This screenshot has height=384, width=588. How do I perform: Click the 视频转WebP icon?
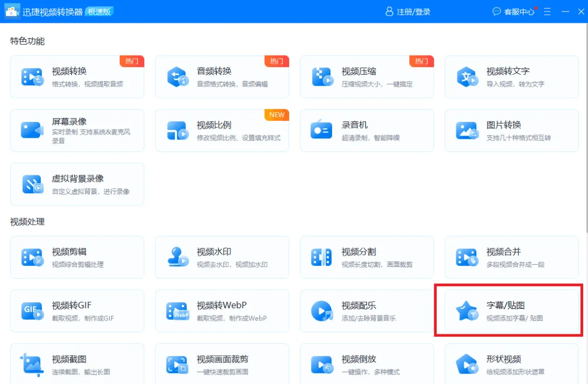coord(177,311)
